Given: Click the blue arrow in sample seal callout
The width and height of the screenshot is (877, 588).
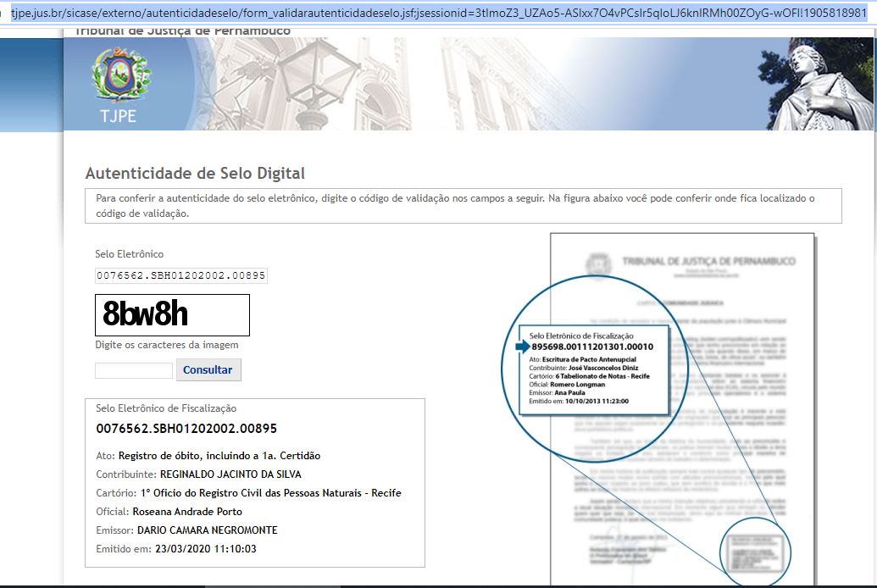Looking at the screenshot, I should coord(523,347).
